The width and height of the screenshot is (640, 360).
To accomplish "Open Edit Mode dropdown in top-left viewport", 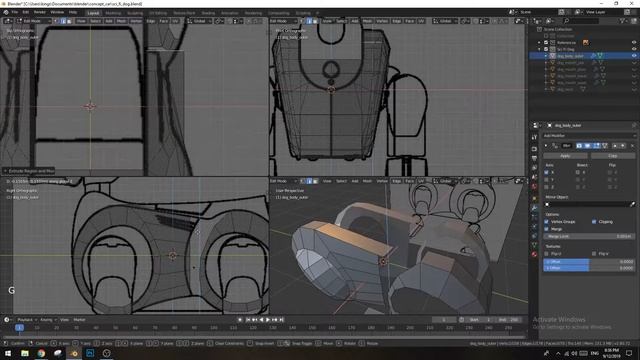I will (x=34, y=21).
